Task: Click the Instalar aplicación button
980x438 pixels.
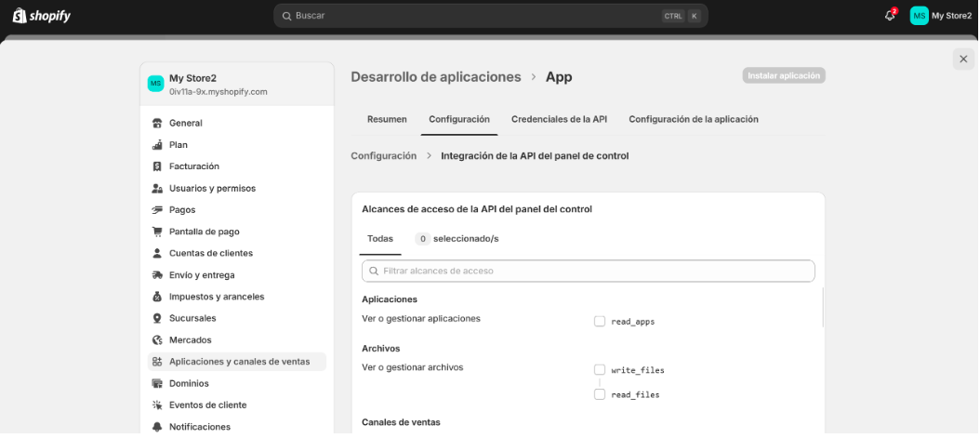Action: (x=784, y=75)
